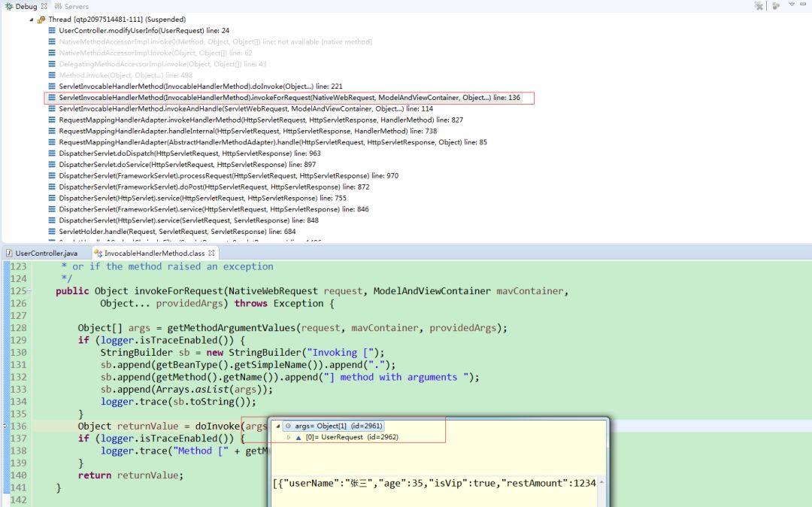This screenshot has width=812, height=507.
Task: Click the Java file icon on UserController.java tab
Action: [x=9, y=254]
